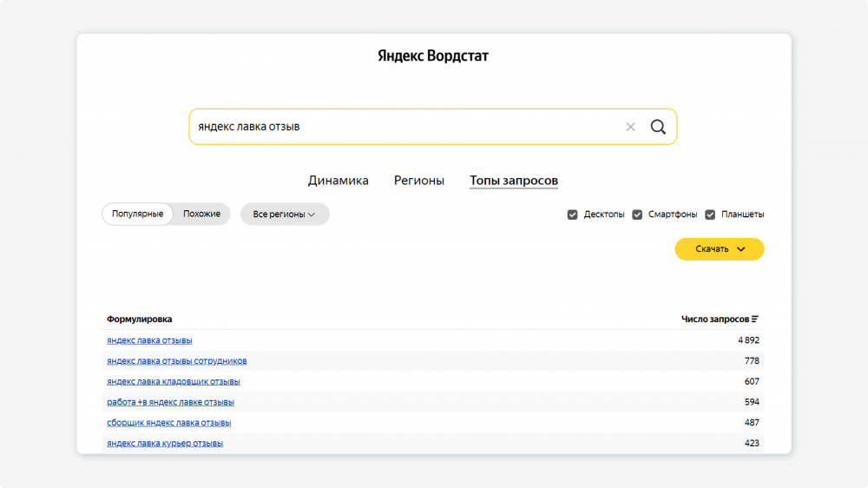Select the Топы запросов tab
Viewport: 868px width, 488px height.
point(514,181)
